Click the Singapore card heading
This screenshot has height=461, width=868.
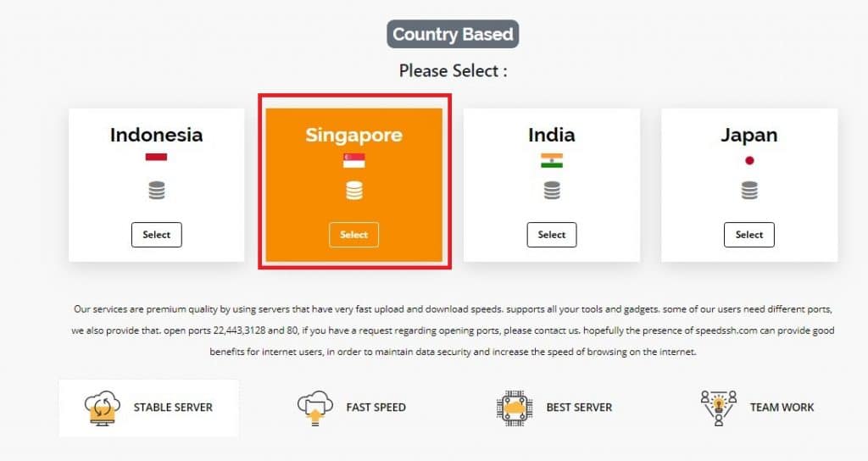point(354,135)
